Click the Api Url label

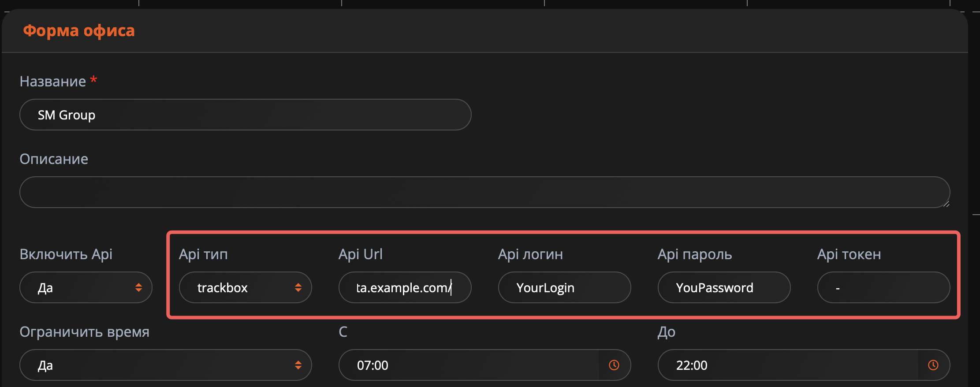tap(361, 254)
